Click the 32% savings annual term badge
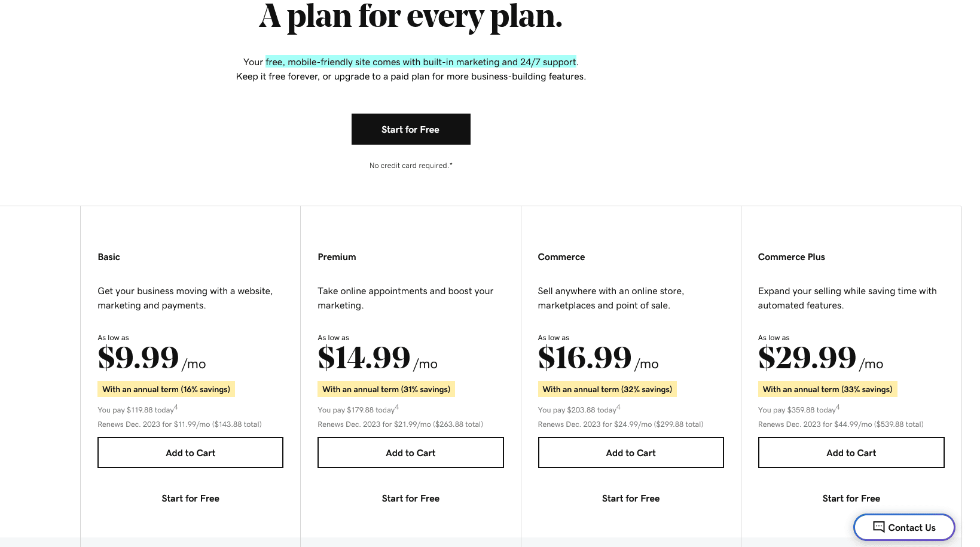Screen dimensions: 980x547 [x=607, y=389]
